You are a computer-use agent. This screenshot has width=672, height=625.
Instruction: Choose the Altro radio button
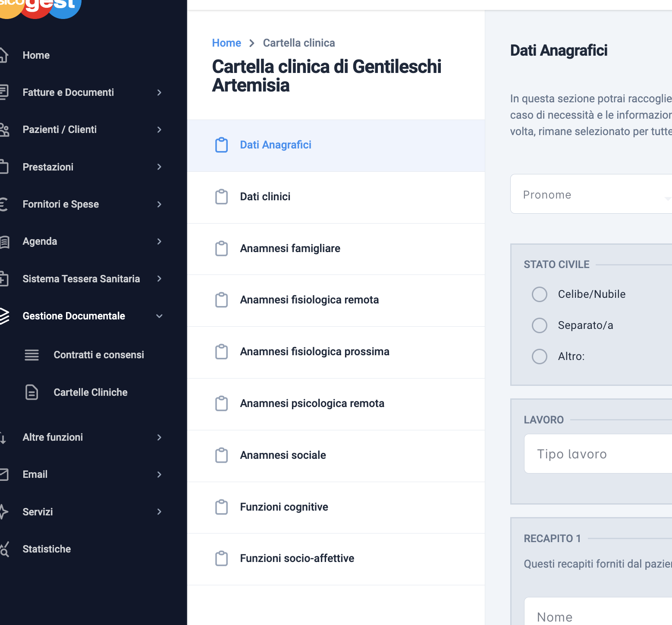click(539, 357)
